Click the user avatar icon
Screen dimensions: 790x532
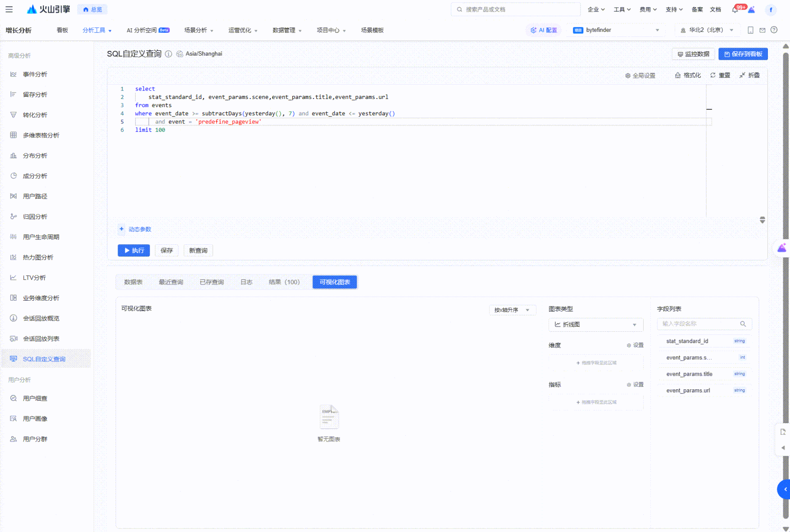[771, 9]
